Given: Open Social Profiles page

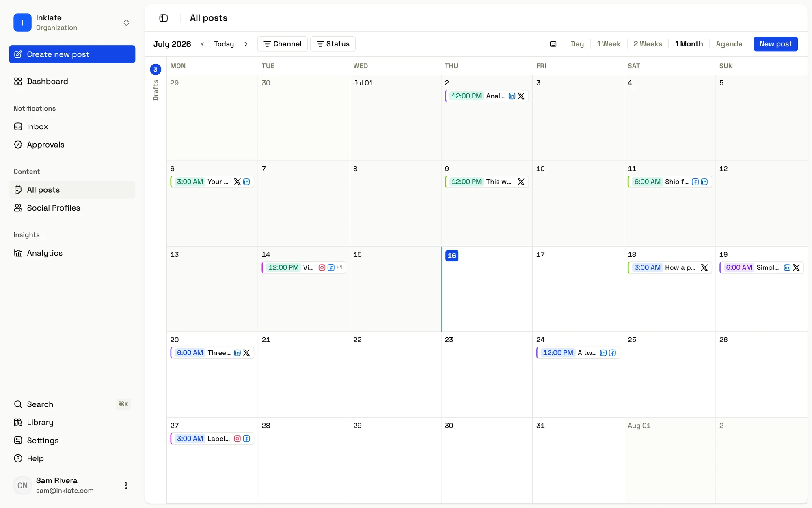Looking at the screenshot, I should click(x=72, y=208).
